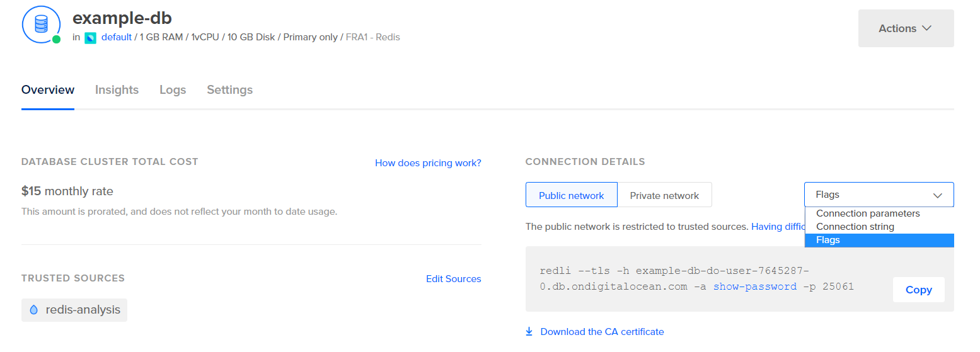The width and height of the screenshot is (980, 352).
Task: Click the default project link
Action: tap(117, 37)
